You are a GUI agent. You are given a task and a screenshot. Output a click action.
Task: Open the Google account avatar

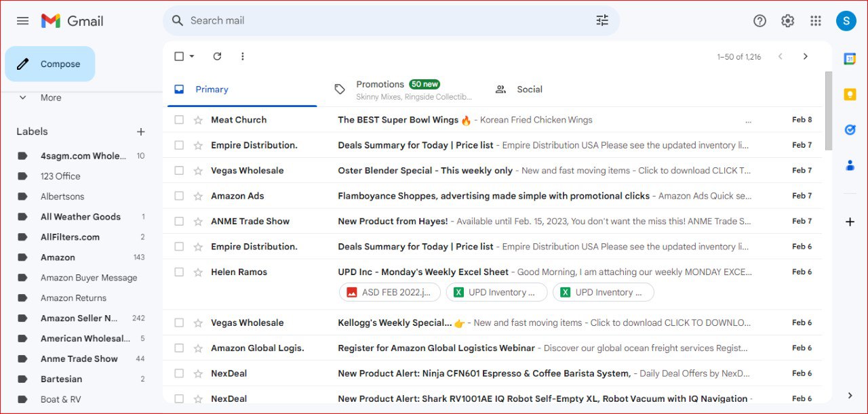pos(846,21)
